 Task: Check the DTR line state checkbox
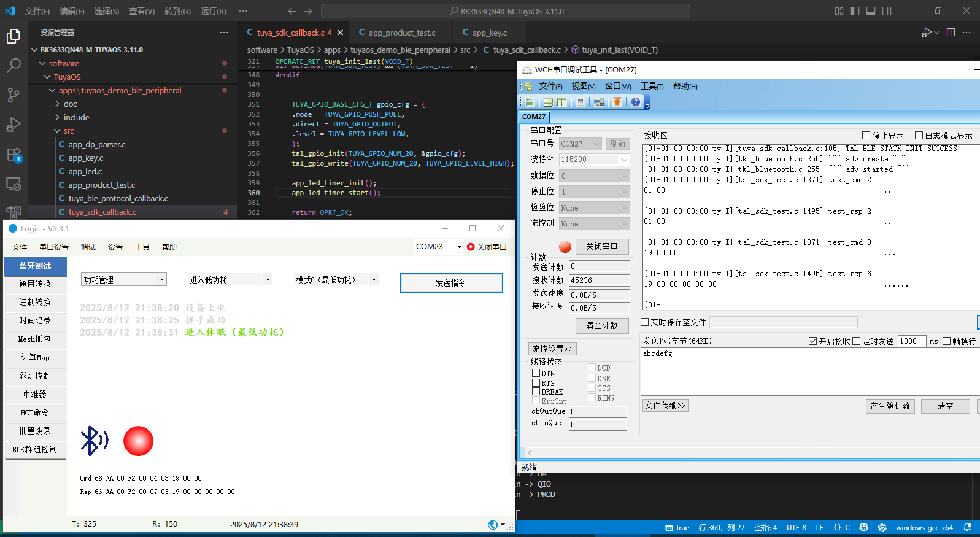click(x=536, y=373)
